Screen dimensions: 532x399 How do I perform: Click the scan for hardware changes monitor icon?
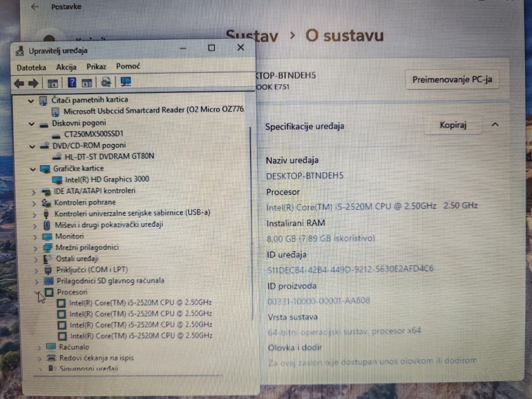(x=126, y=82)
